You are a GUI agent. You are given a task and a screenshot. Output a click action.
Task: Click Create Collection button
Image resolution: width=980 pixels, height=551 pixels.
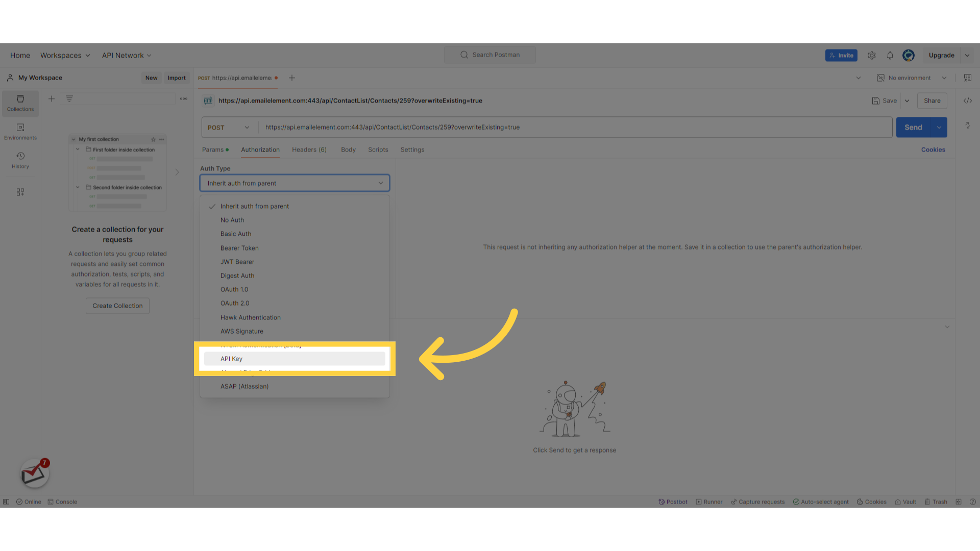(x=117, y=306)
